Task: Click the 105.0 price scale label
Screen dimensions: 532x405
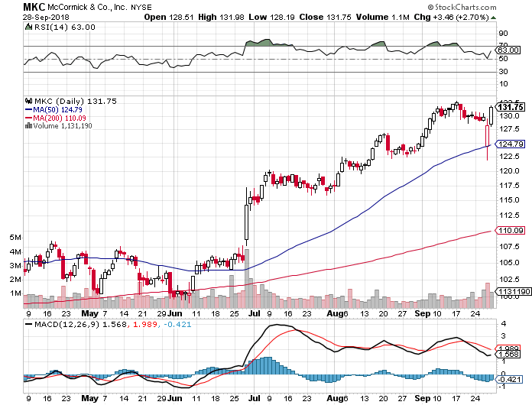Action: (509, 263)
